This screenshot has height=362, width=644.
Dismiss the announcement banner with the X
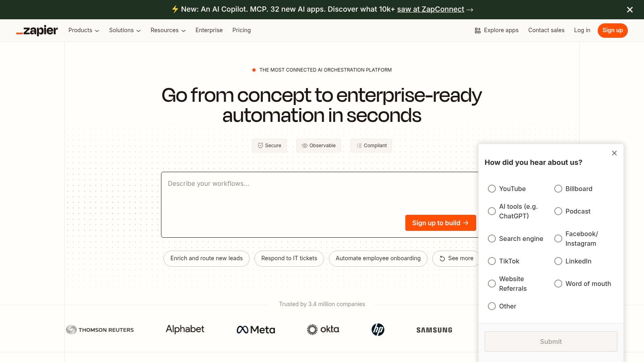630,10
